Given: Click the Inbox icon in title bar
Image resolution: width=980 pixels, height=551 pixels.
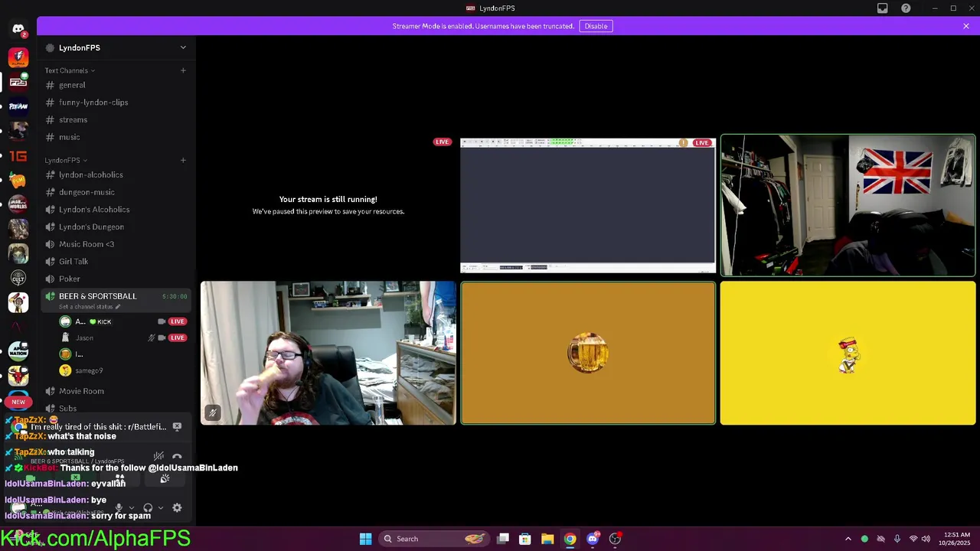Looking at the screenshot, I should click(883, 8).
